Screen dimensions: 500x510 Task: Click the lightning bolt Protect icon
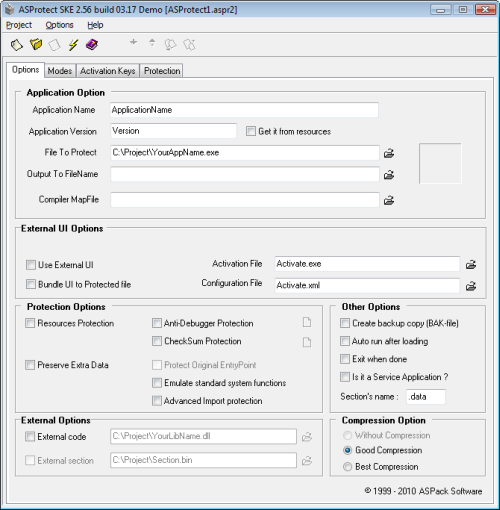click(73, 44)
